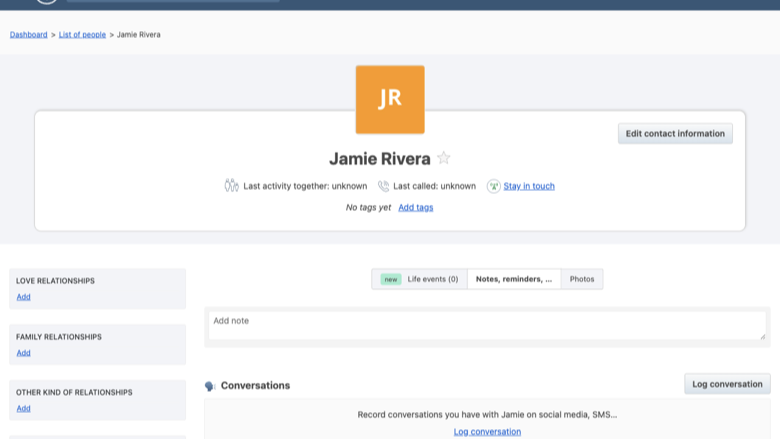Click the LOVE RELATIONSHIPS heading
This screenshot has width=780, height=439.
55,281
